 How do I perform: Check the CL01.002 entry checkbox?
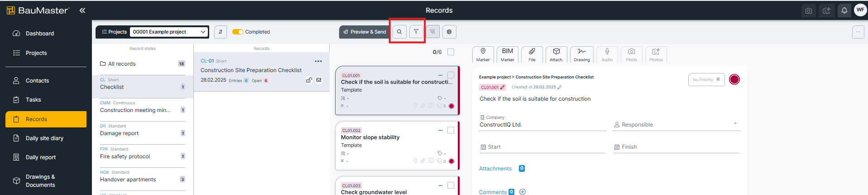coord(451,130)
